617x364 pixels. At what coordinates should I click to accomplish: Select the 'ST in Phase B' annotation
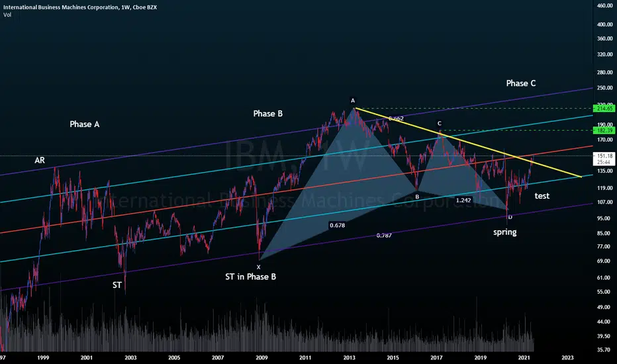[251, 277]
